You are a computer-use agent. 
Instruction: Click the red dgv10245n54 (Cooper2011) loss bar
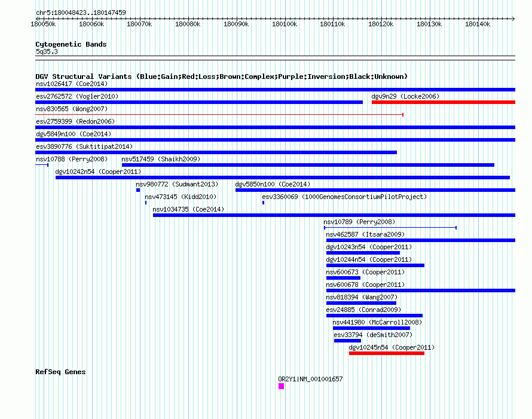pyautogui.click(x=387, y=353)
